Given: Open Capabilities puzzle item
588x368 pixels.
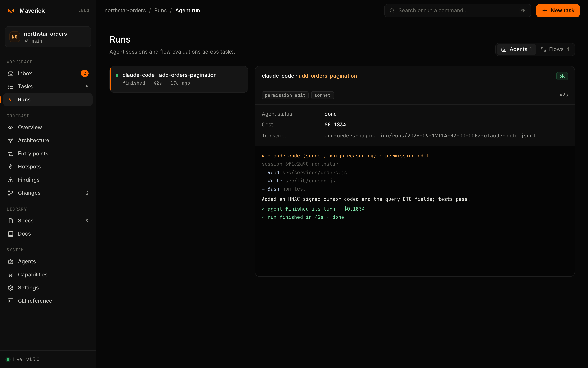Looking at the screenshot, I should [x=48, y=275].
